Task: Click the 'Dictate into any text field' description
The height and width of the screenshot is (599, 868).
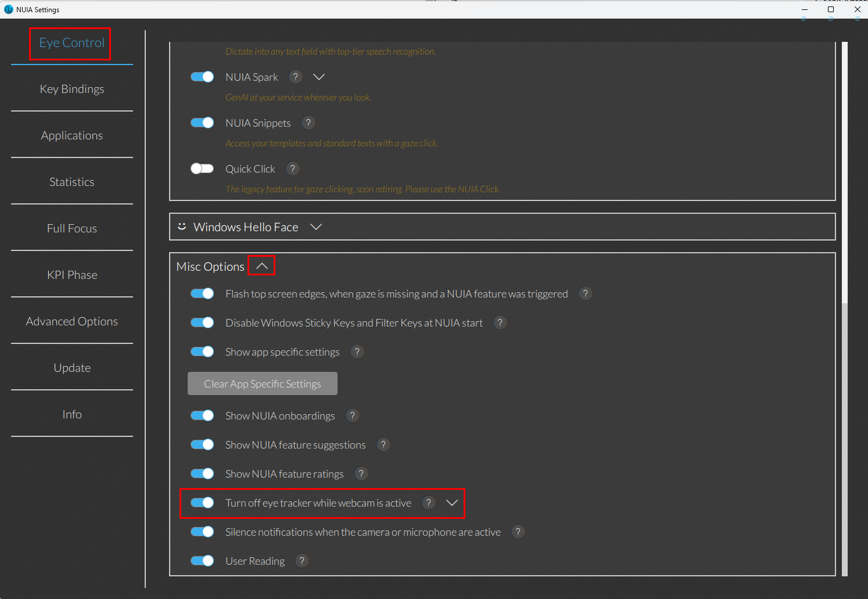Action: (x=331, y=52)
